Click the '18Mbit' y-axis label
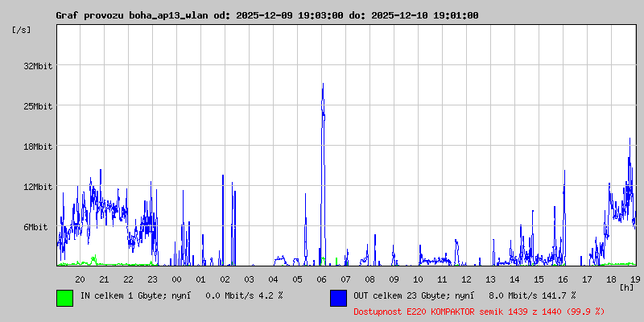Image resolution: width=644 pixels, height=322 pixels. [x=38, y=147]
